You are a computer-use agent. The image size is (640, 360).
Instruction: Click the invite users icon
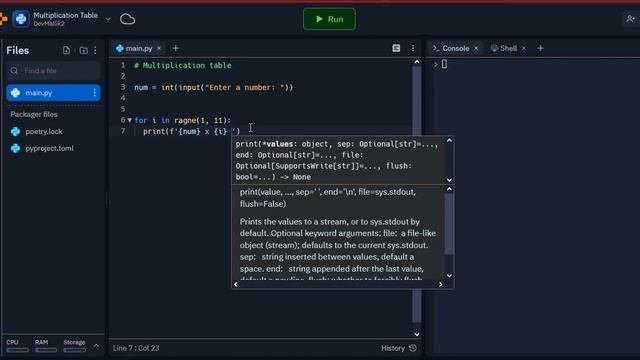point(631,19)
